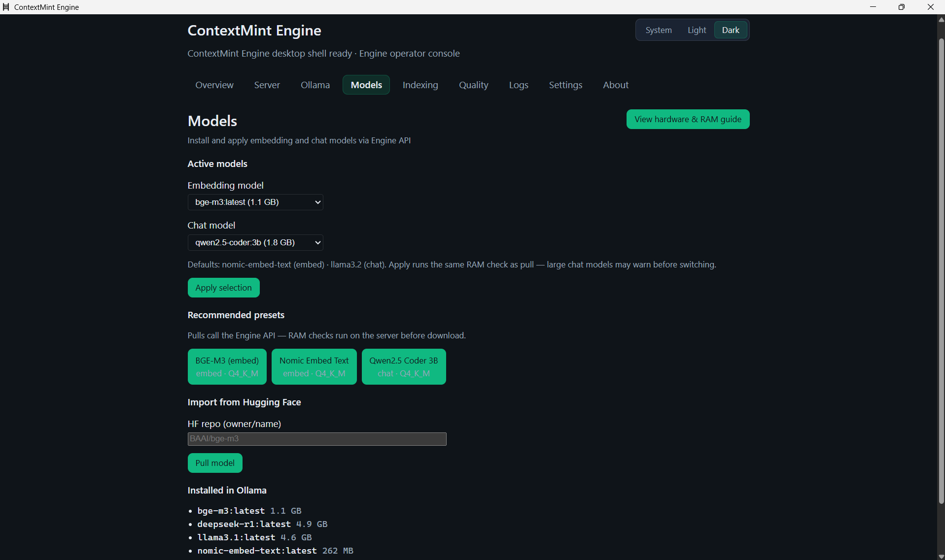
Task: Click View hardware & RAM guide button
Action: coord(688,119)
